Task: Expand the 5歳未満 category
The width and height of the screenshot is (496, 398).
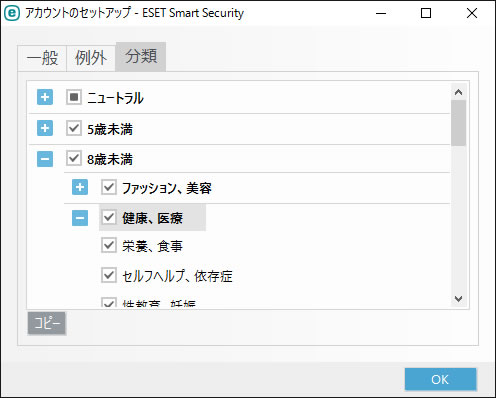Action: point(45,128)
